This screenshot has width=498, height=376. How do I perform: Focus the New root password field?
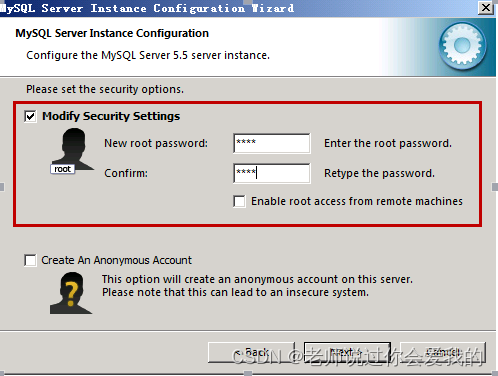(x=272, y=143)
